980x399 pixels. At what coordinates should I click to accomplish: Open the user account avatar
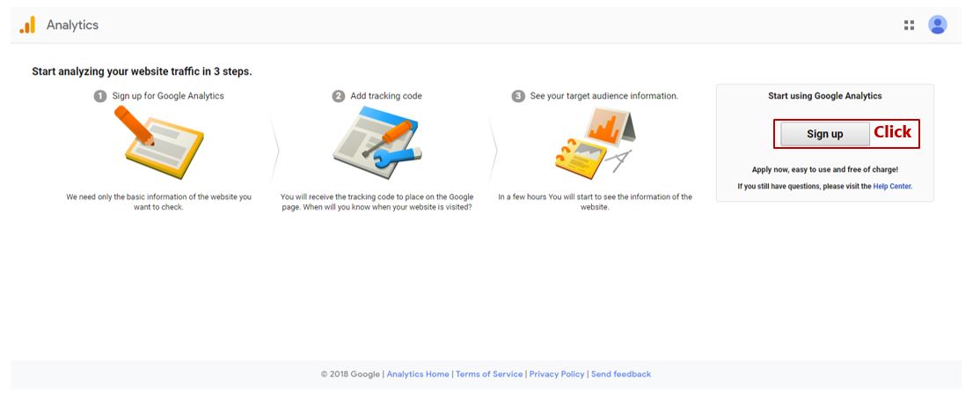[x=938, y=25]
